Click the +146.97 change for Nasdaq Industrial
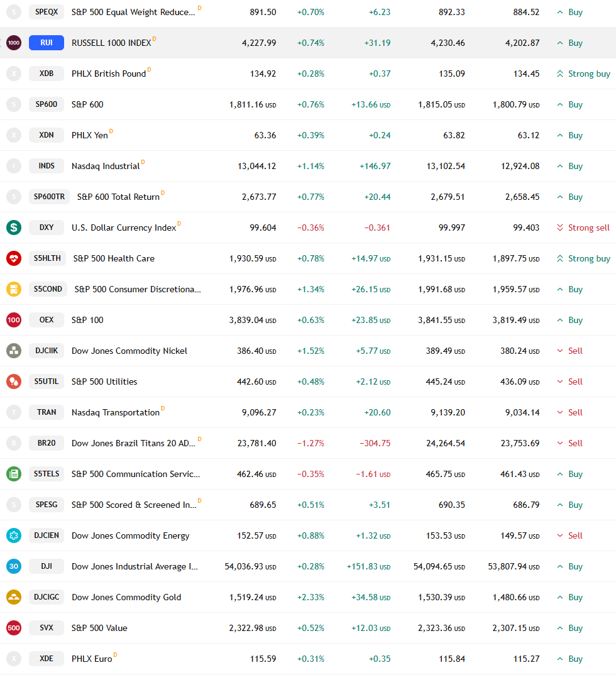This screenshot has height=675, width=616. click(375, 166)
